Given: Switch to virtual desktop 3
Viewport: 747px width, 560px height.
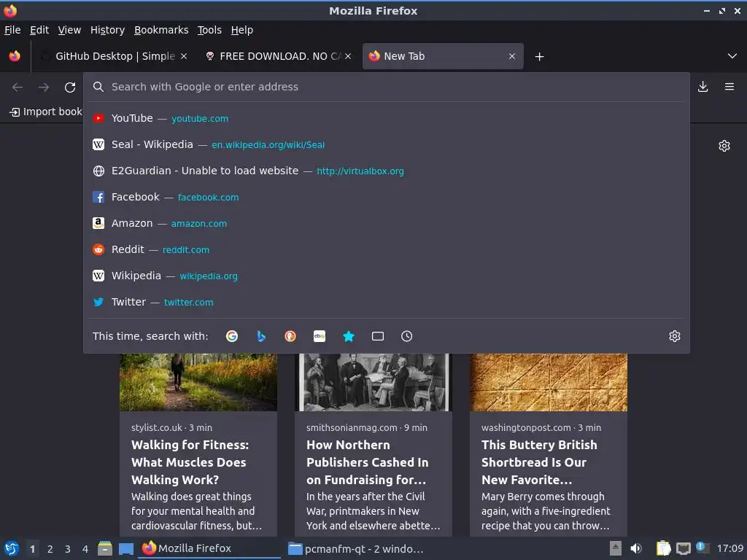Looking at the screenshot, I should pyautogui.click(x=68, y=549).
